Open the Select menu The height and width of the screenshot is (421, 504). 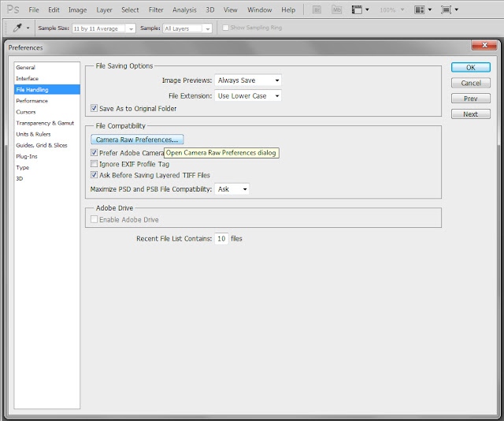(130, 10)
